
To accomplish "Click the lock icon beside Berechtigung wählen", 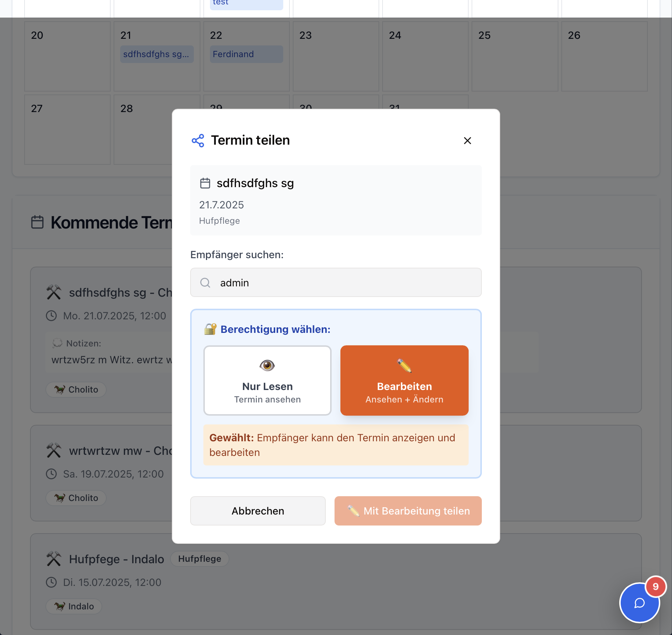I will 210,329.
